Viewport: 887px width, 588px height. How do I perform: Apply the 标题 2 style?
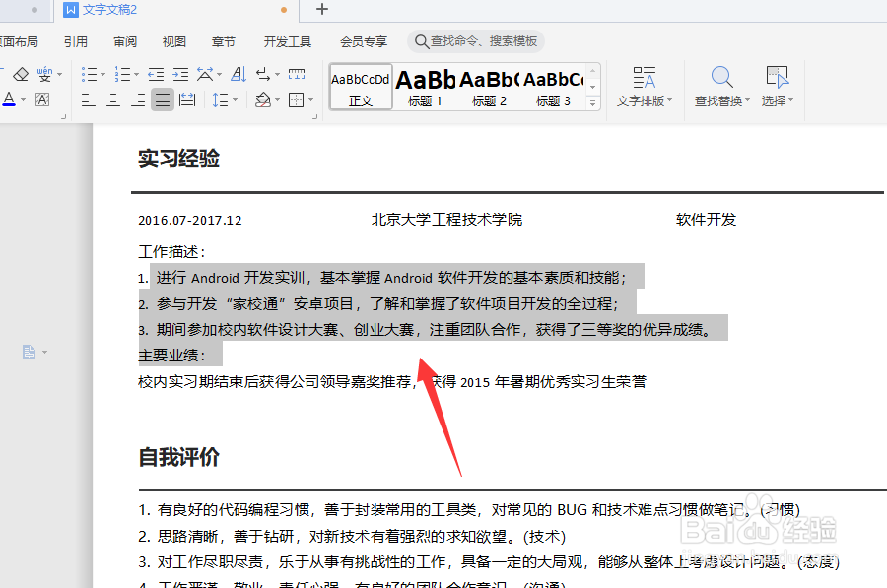coord(489,87)
